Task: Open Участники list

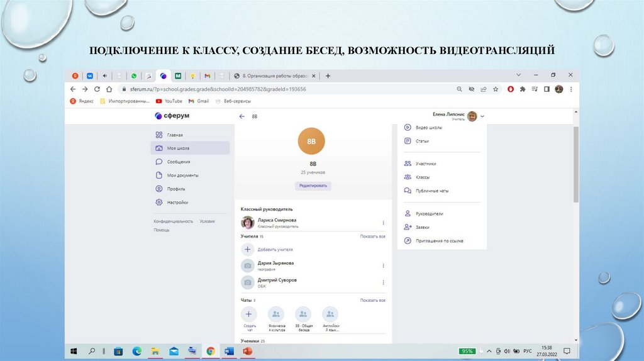Action: (420, 164)
